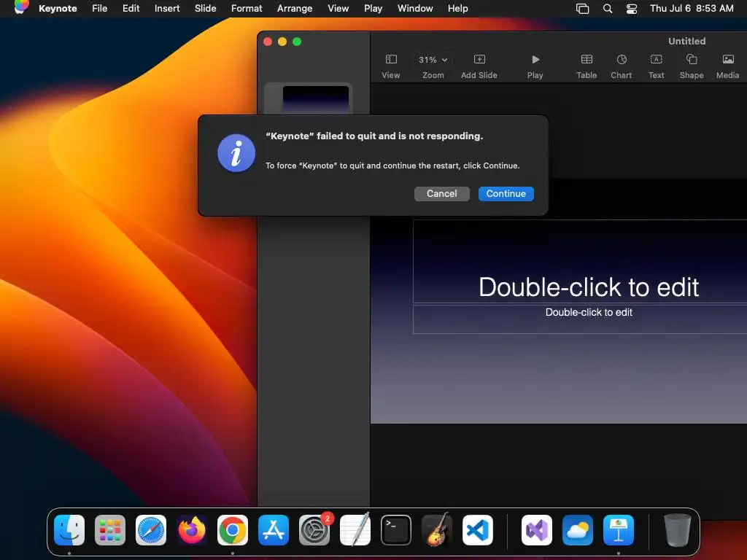Image resolution: width=747 pixels, height=560 pixels.
Task: Cancel the force quit dialog
Action: pos(441,194)
